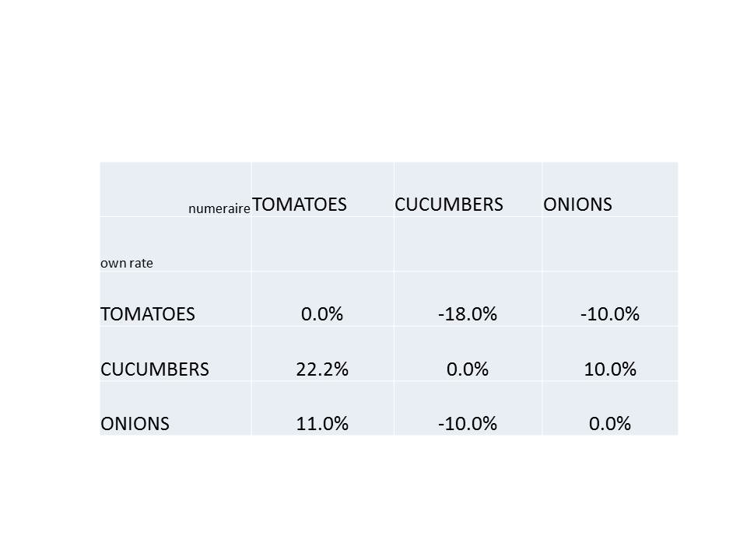This screenshot has width=747, height=560.
Task: Select the CUCUMBERS row label
Action: coord(155,369)
